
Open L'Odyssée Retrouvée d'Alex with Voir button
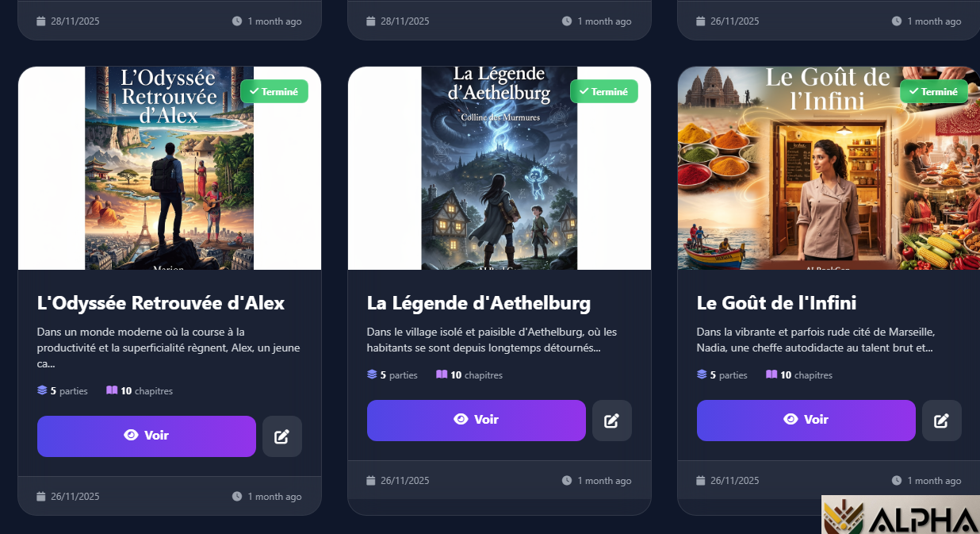click(147, 436)
